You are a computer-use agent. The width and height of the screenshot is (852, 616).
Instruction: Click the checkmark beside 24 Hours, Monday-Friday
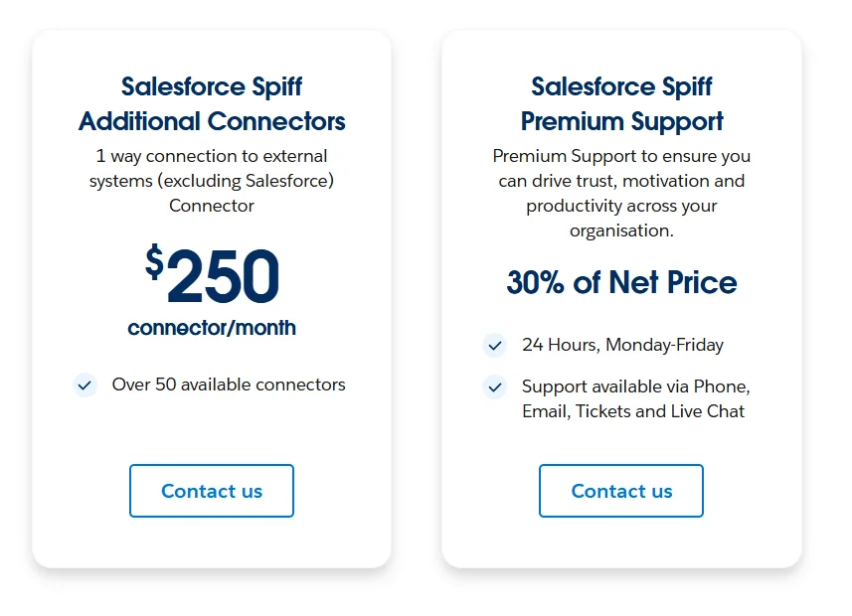tap(494, 345)
